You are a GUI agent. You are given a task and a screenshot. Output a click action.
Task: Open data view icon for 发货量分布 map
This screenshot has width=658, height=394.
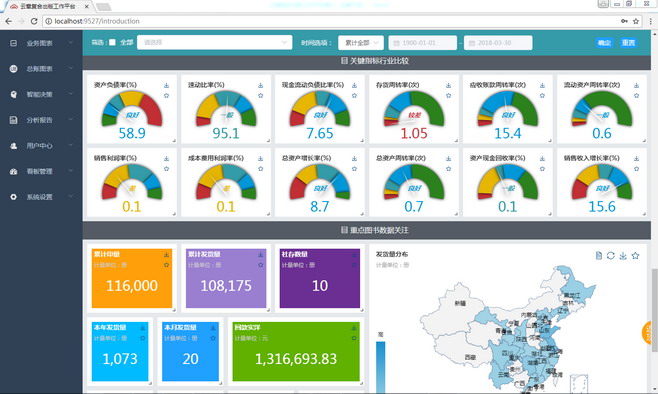coord(599,256)
